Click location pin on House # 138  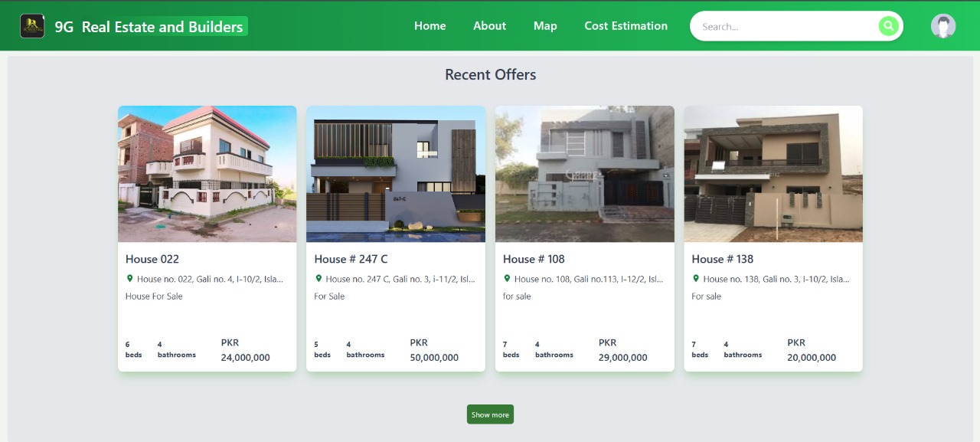696,279
